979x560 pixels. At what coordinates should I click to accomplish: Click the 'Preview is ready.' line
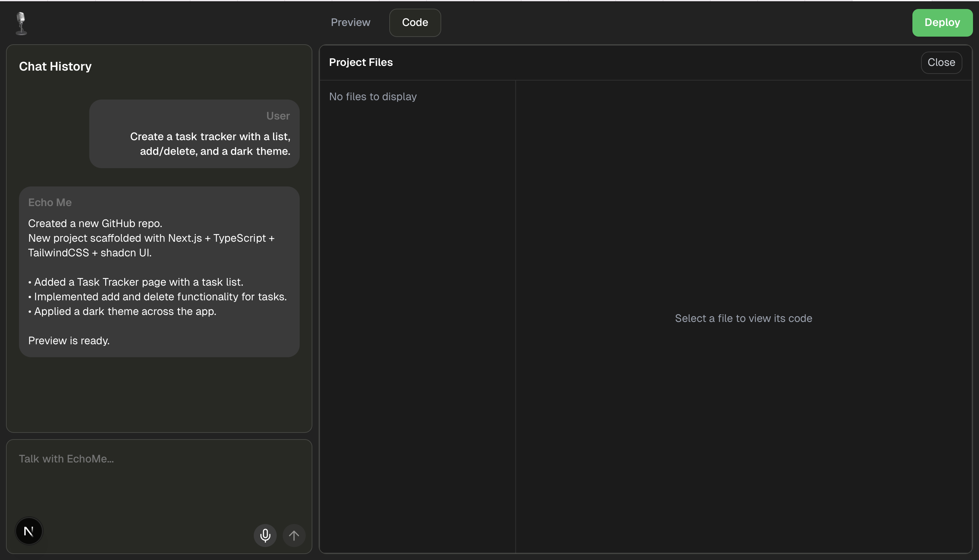pos(69,340)
